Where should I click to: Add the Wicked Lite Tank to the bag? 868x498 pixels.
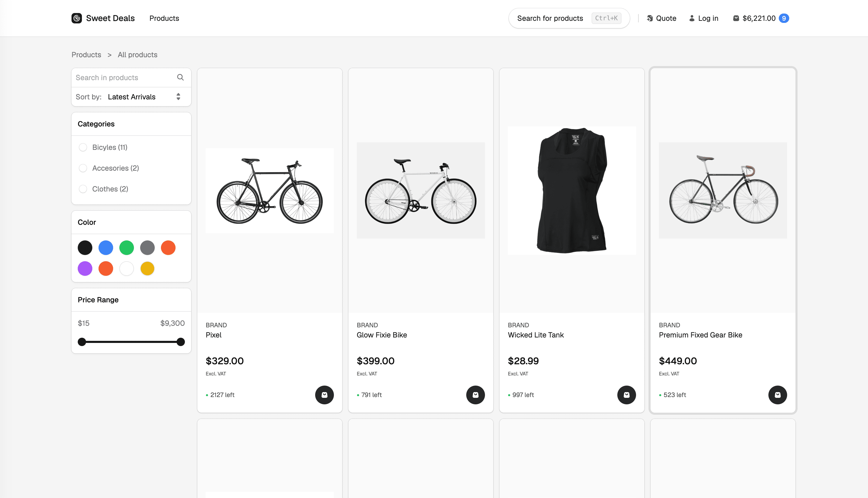click(627, 395)
